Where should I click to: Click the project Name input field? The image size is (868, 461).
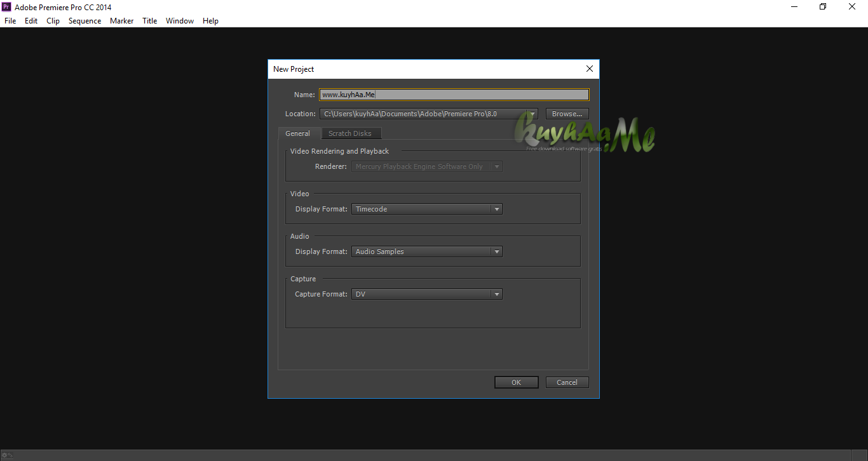click(x=454, y=95)
